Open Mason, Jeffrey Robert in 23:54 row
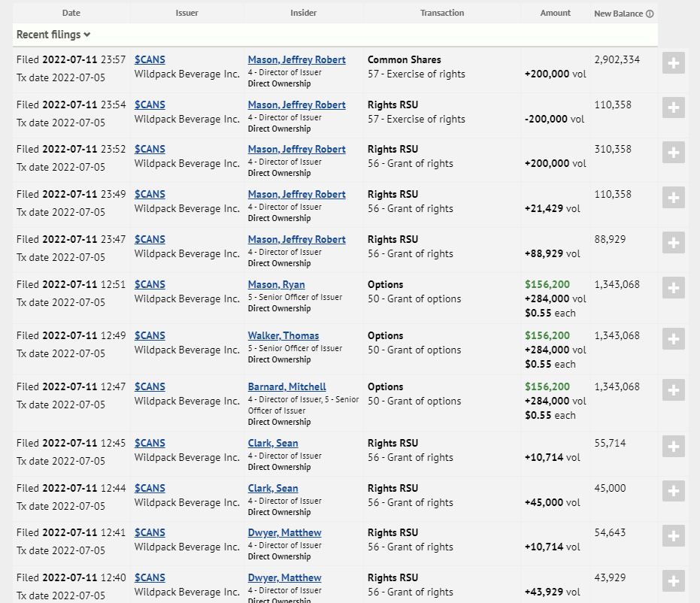 point(297,105)
